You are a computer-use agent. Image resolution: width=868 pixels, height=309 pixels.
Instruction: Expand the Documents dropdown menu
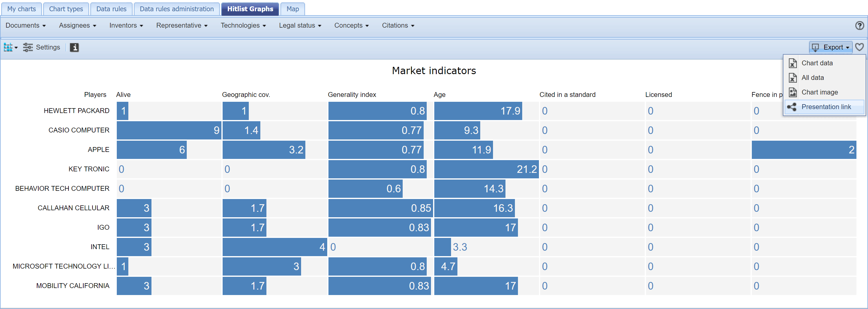[26, 26]
